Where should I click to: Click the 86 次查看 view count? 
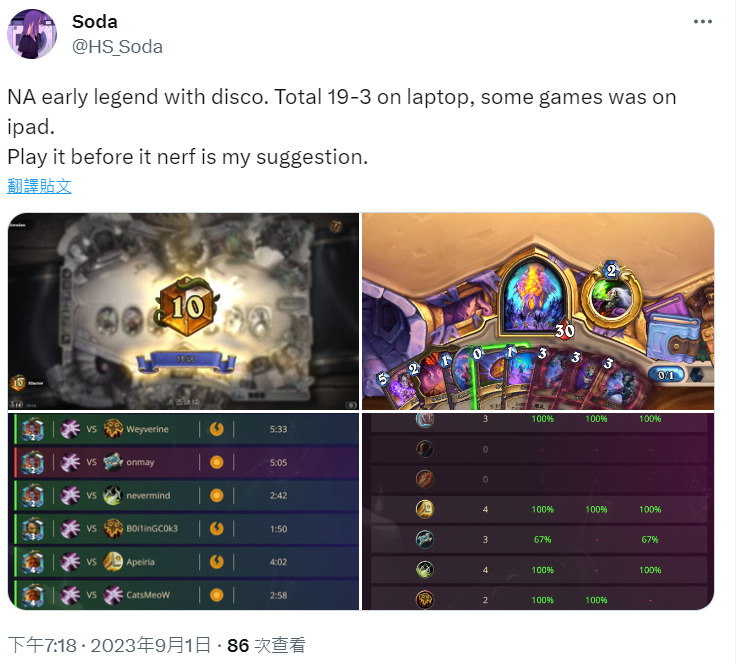coord(266,645)
